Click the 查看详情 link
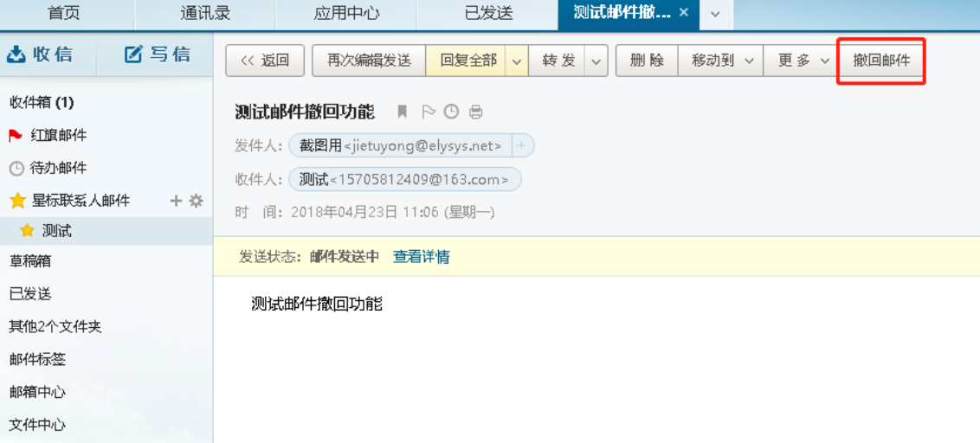The image size is (980, 443). (x=422, y=257)
